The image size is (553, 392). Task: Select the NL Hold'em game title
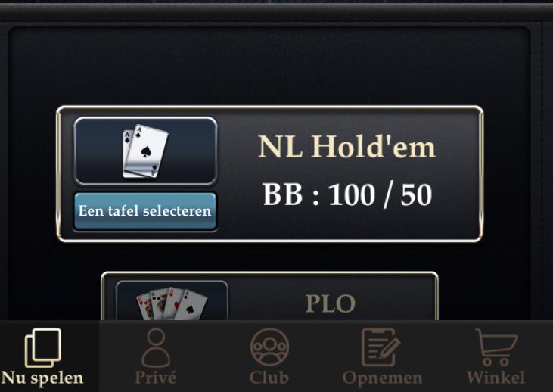347,147
